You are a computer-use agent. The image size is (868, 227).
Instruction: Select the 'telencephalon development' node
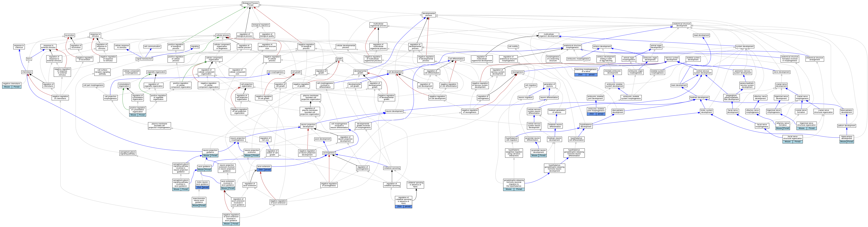[846, 111]
